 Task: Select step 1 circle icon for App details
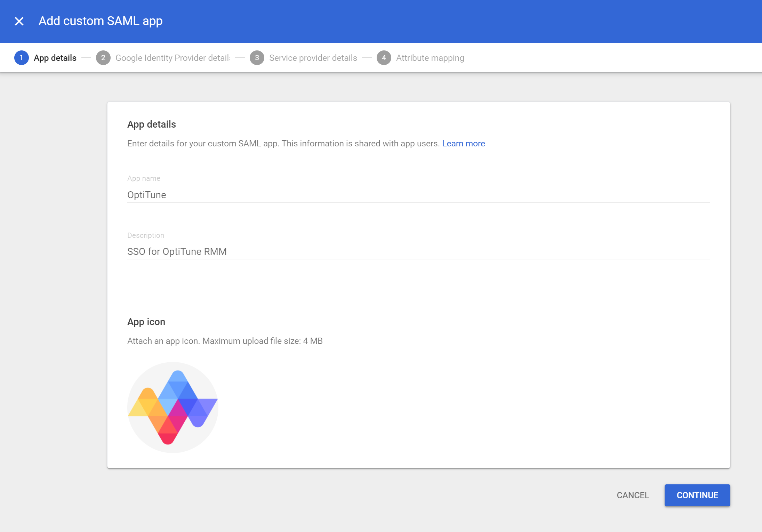21,58
